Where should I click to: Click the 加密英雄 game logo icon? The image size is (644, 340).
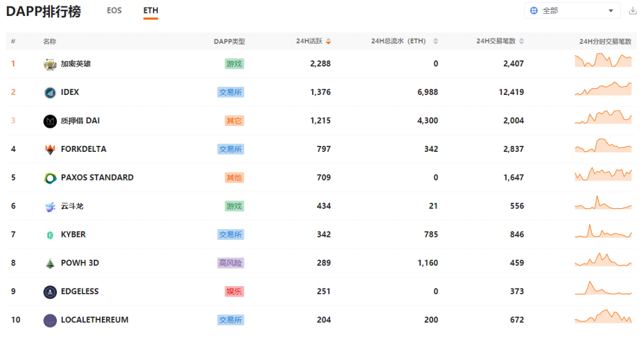click(50, 64)
